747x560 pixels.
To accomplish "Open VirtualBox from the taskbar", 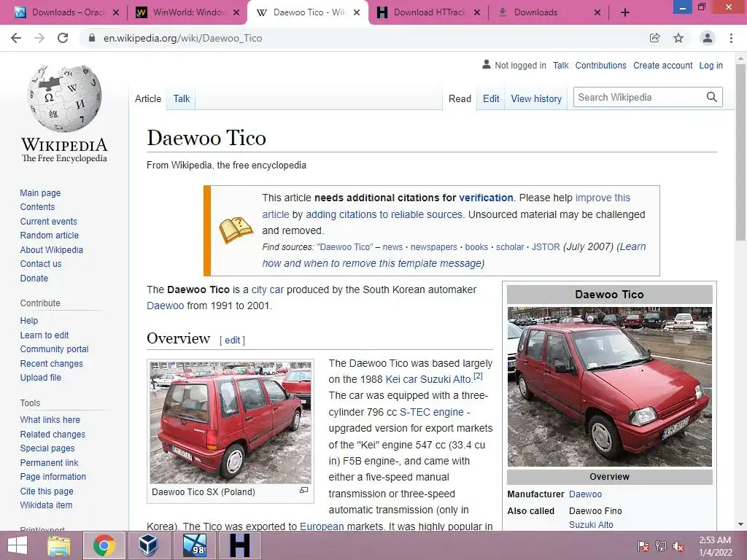I will (x=148, y=545).
